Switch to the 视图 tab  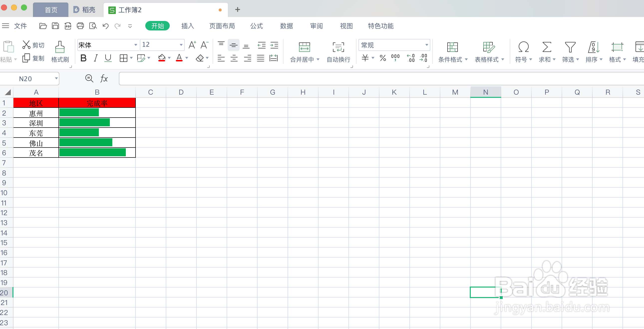(x=346, y=26)
